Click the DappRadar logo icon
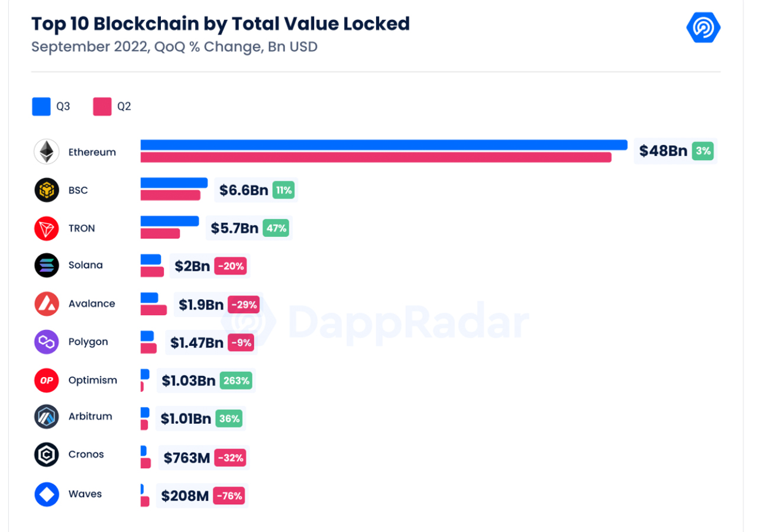This screenshot has height=532, width=757. pos(703,27)
